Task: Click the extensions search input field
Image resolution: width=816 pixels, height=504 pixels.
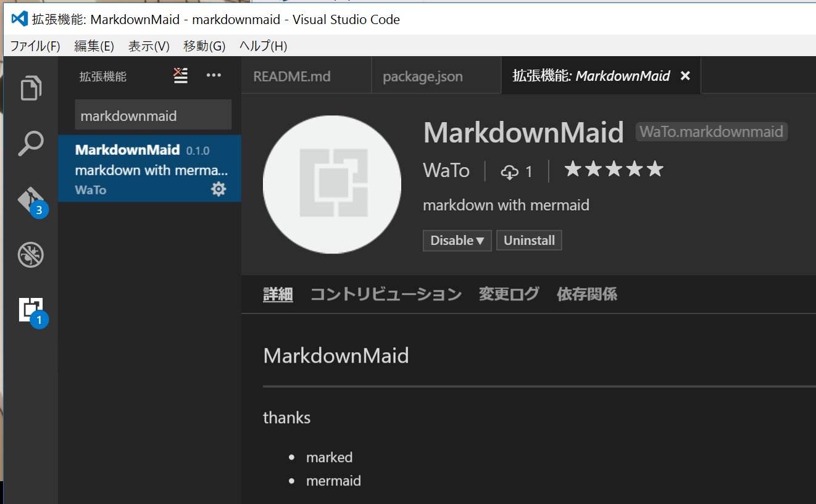Action: [x=152, y=114]
